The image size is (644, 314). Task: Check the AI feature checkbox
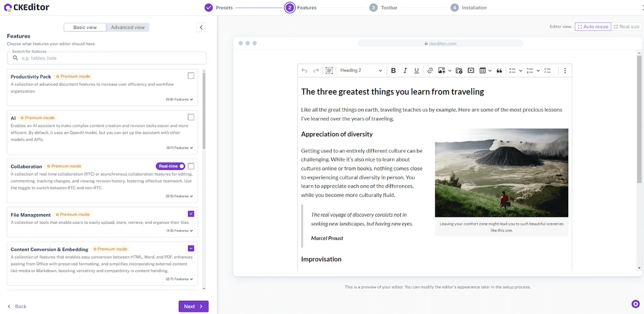point(191,117)
